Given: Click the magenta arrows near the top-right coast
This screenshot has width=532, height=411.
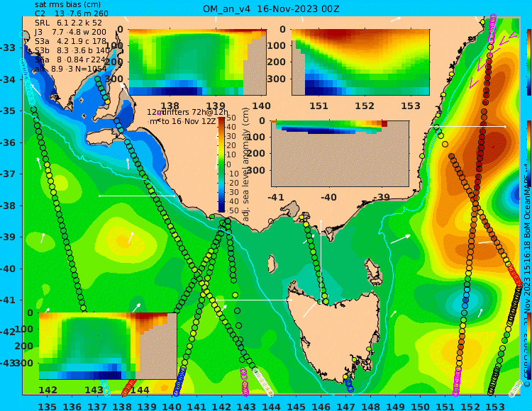Looking at the screenshot, I should (x=492, y=60).
